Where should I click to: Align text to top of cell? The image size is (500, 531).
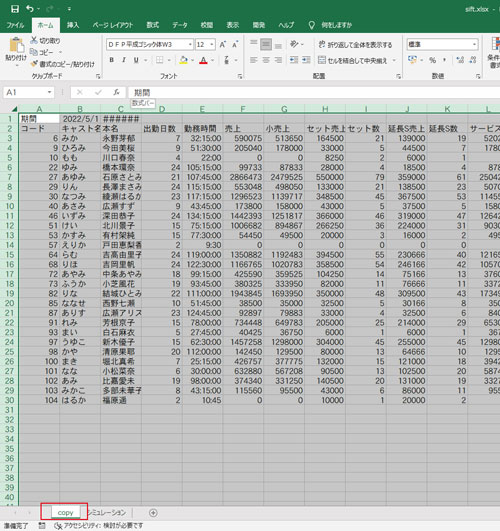pos(254,44)
